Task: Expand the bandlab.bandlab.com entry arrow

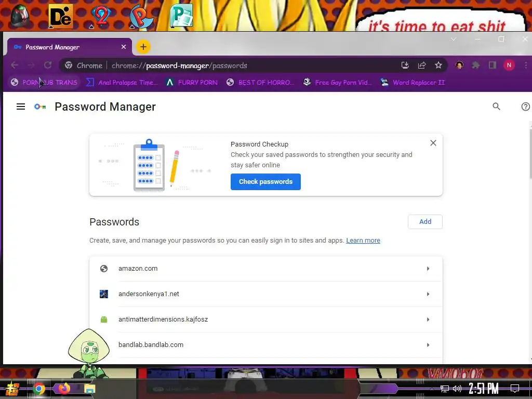Action: pyautogui.click(x=428, y=345)
